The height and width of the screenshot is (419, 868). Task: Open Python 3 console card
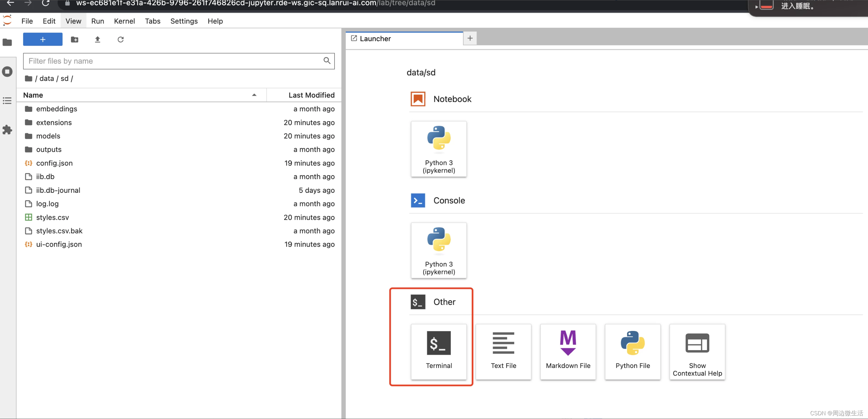pyautogui.click(x=438, y=250)
